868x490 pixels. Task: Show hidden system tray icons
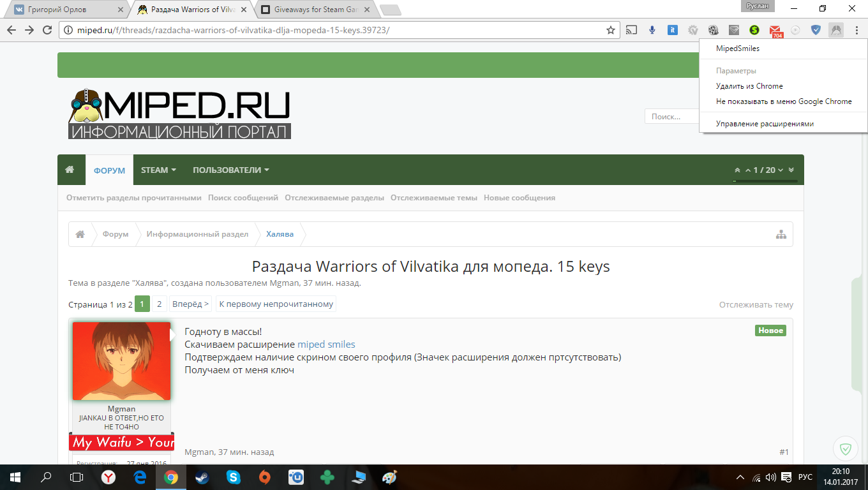(x=740, y=477)
